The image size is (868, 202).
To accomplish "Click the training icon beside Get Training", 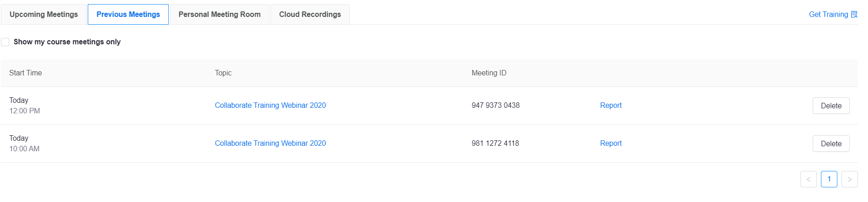I will pos(854,15).
